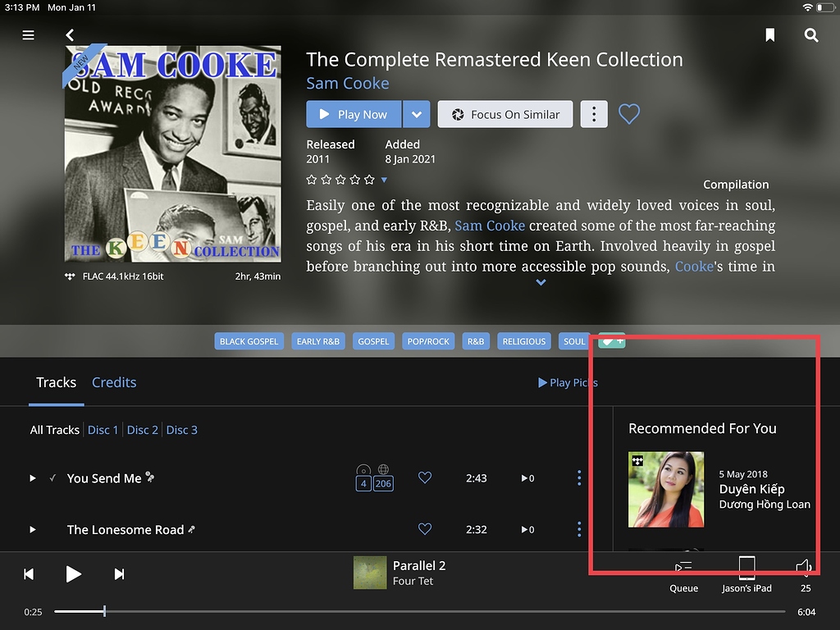Expand the album description with the chevron

click(540, 282)
